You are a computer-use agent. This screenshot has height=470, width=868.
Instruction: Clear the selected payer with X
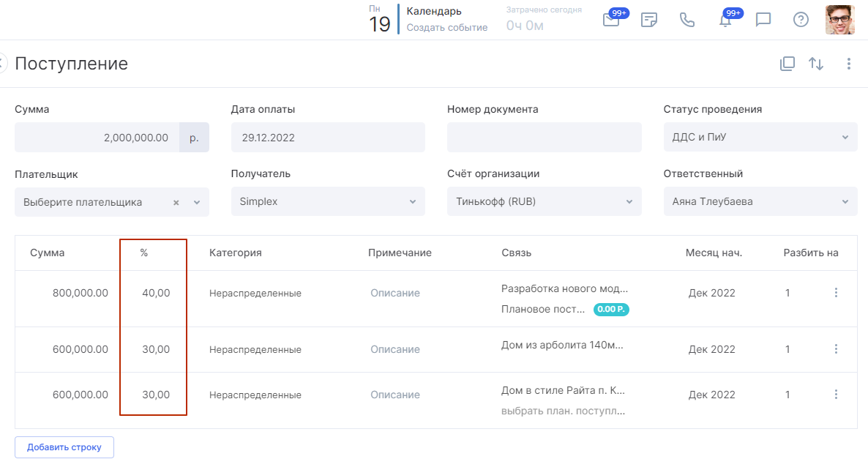point(176,203)
